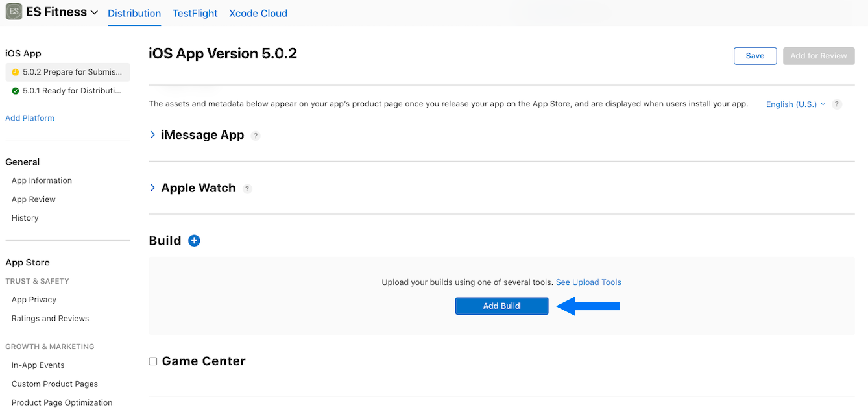Open History in the sidebar
This screenshot has height=414, width=868.
point(25,218)
